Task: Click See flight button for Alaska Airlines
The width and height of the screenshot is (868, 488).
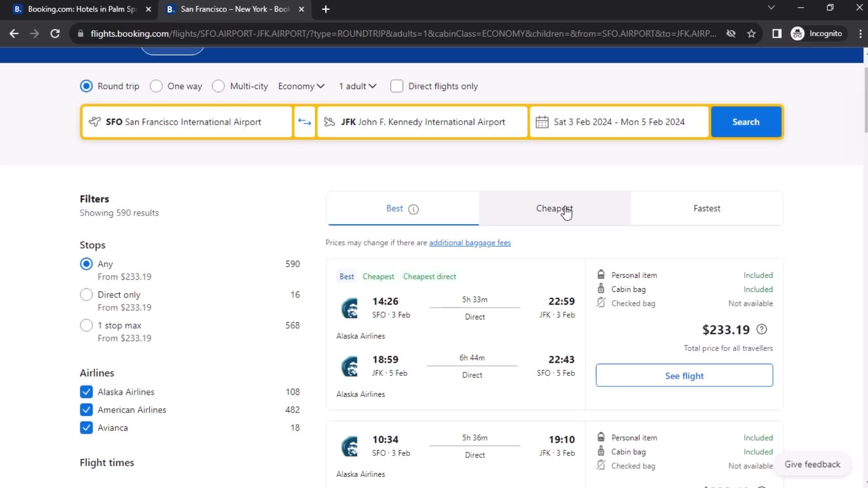Action: [x=684, y=375]
